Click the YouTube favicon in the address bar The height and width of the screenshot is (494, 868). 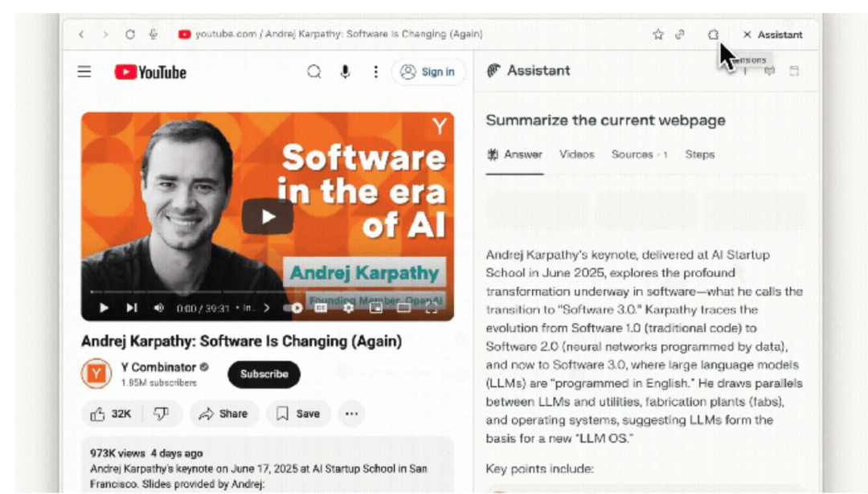[x=184, y=35]
